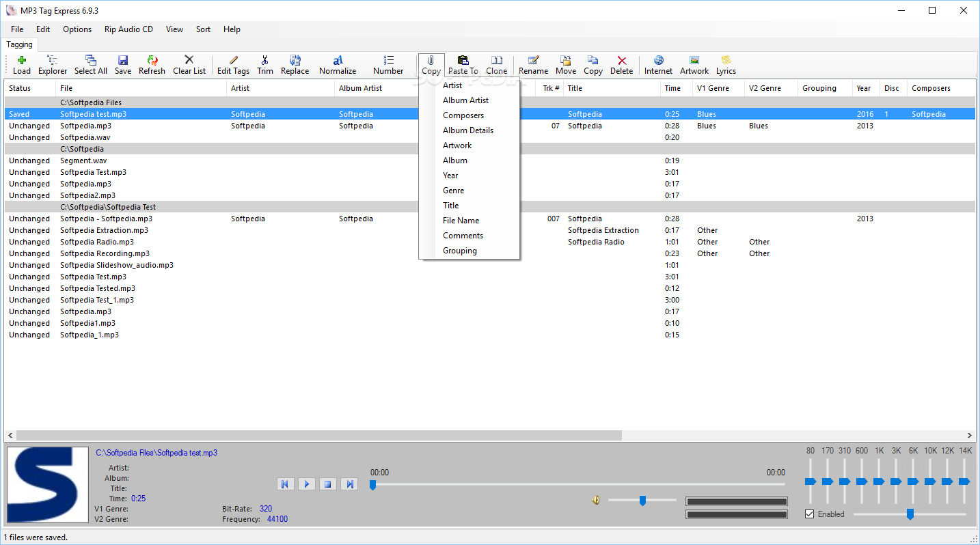The height and width of the screenshot is (545, 980).
Task: Select the Trim scissors tool
Action: click(x=265, y=66)
